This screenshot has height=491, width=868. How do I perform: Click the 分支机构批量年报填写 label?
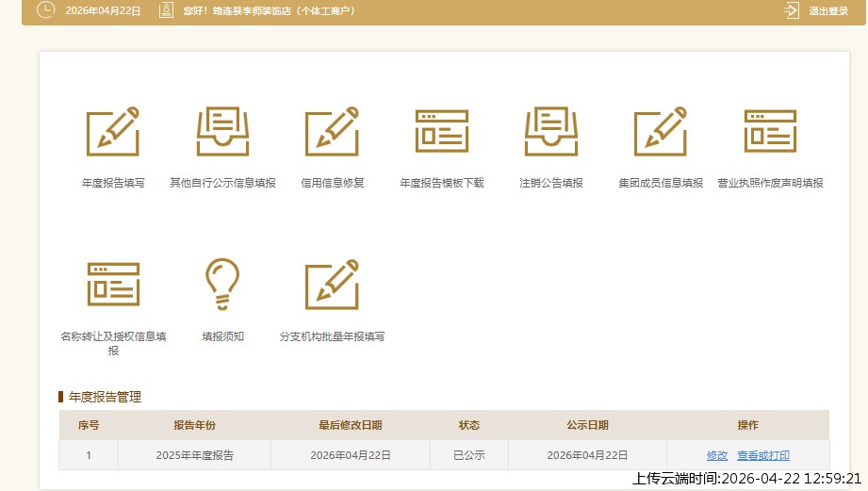click(x=332, y=336)
